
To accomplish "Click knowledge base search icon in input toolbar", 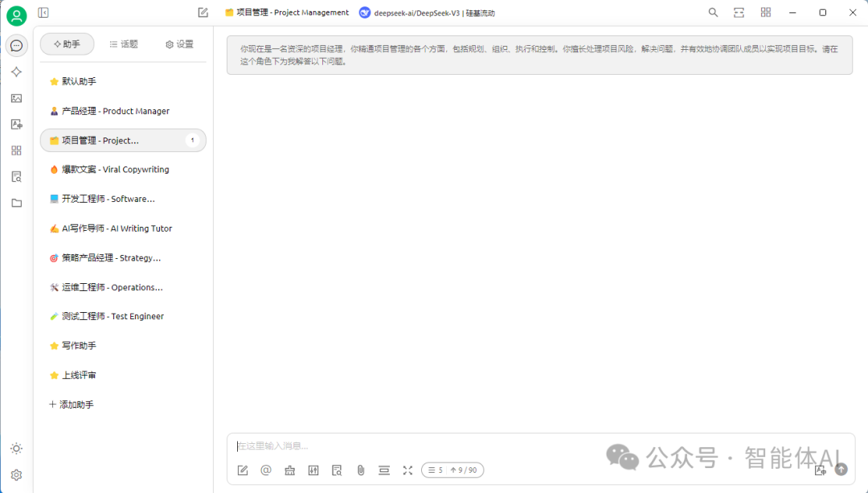I will 337,470.
